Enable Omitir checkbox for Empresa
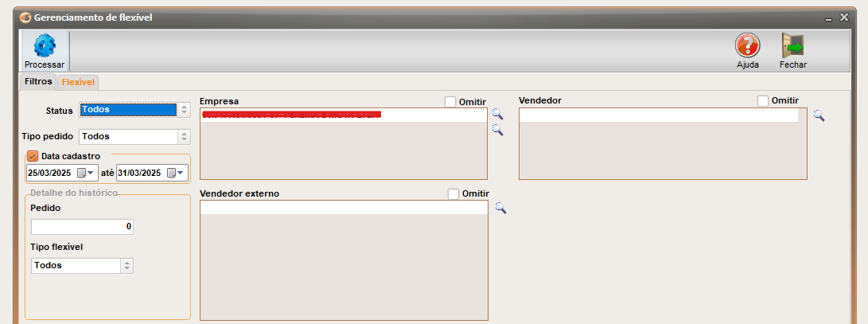Viewport: 868px width, 324px height. click(450, 101)
